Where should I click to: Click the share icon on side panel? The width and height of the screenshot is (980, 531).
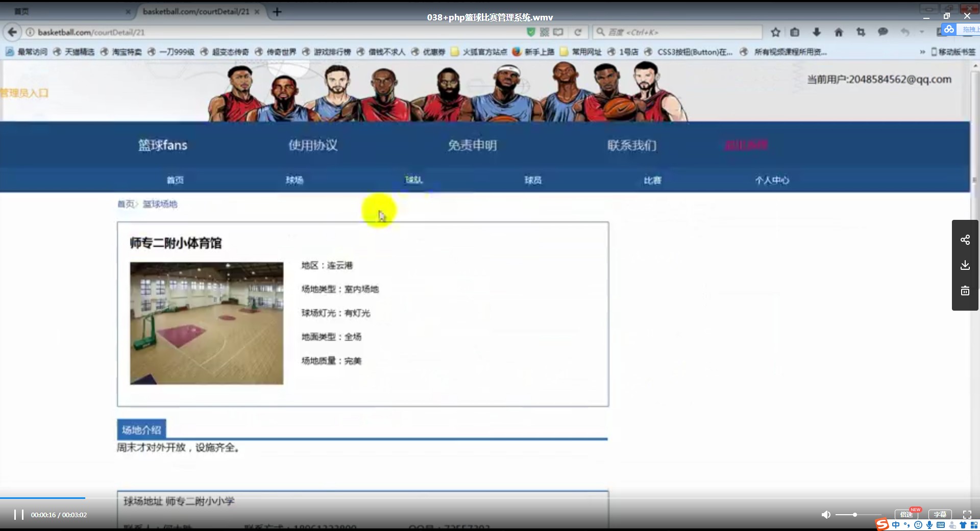pos(965,240)
